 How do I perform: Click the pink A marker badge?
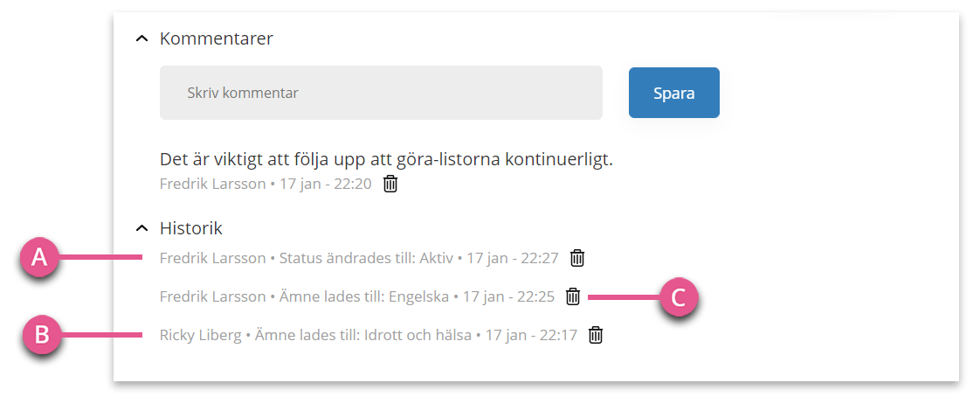tap(40, 257)
